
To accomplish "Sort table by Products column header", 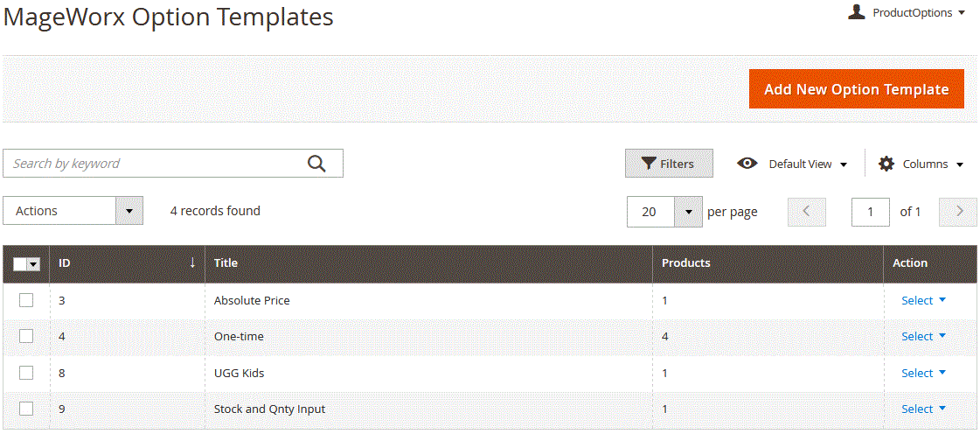I will 686,263.
